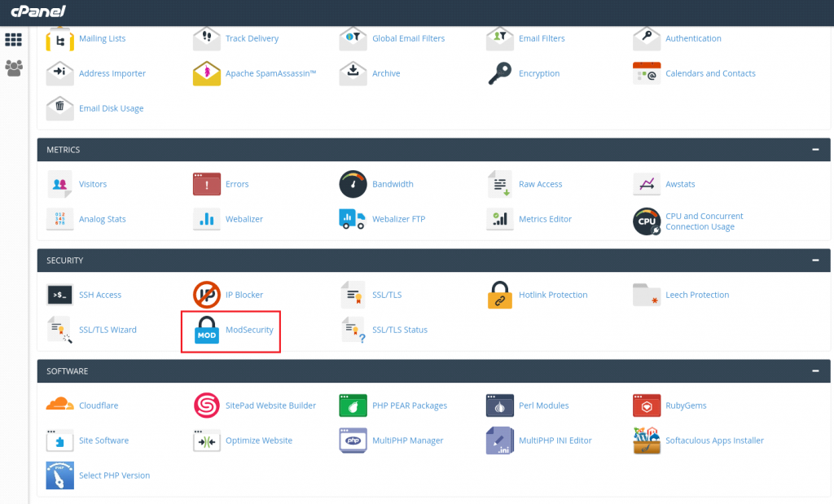This screenshot has height=504, width=834.
Task: Click the Webalizer bar chart icon
Action: (206, 219)
